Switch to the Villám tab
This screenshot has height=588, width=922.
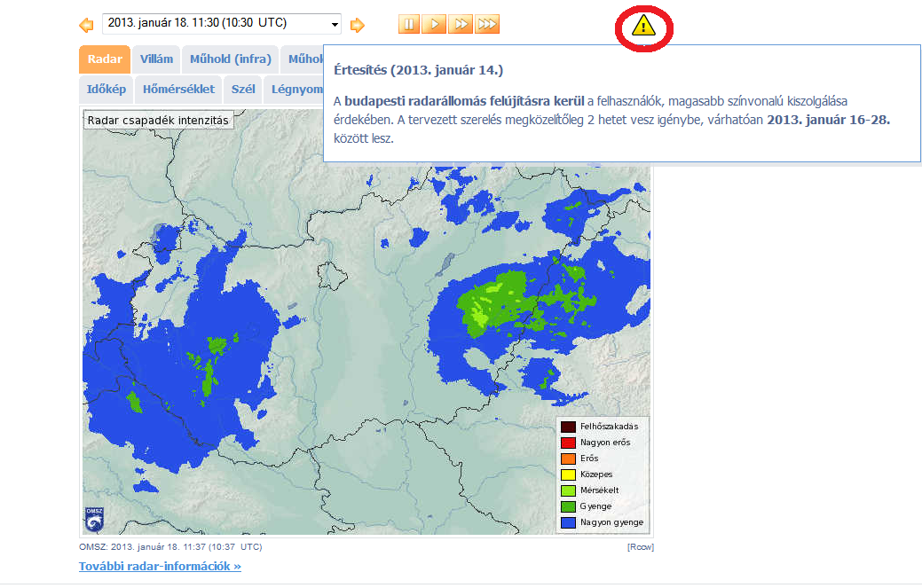coord(156,59)
